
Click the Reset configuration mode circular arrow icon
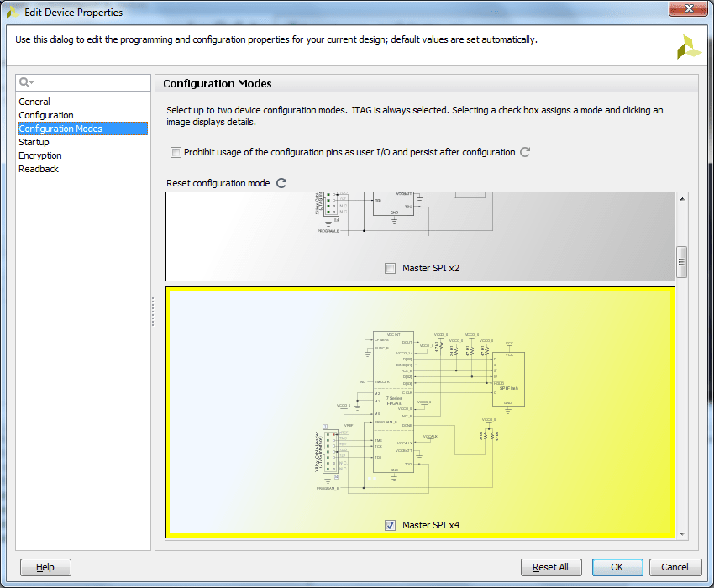[x=281, y=183]
